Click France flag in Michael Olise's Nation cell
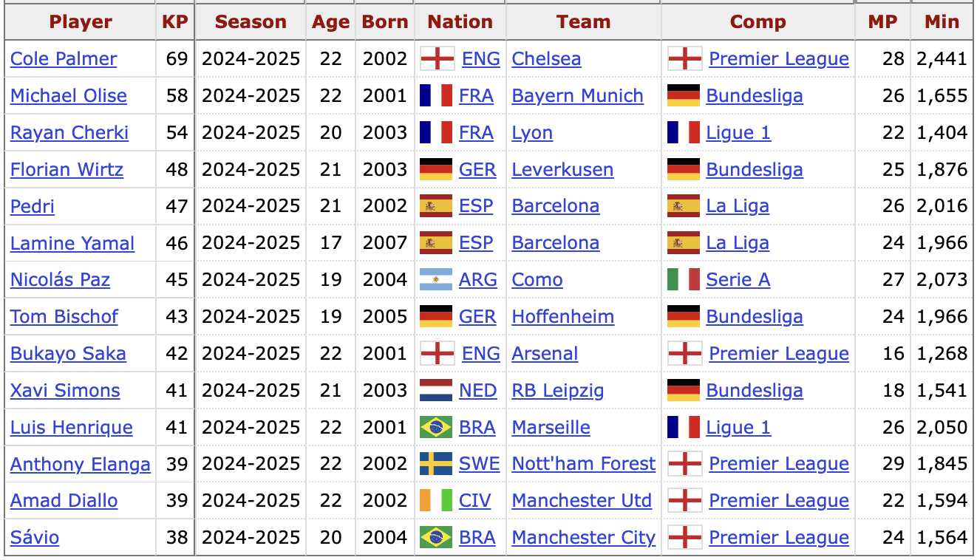Viewport: 977px width, 560px height. pos(436,95)
